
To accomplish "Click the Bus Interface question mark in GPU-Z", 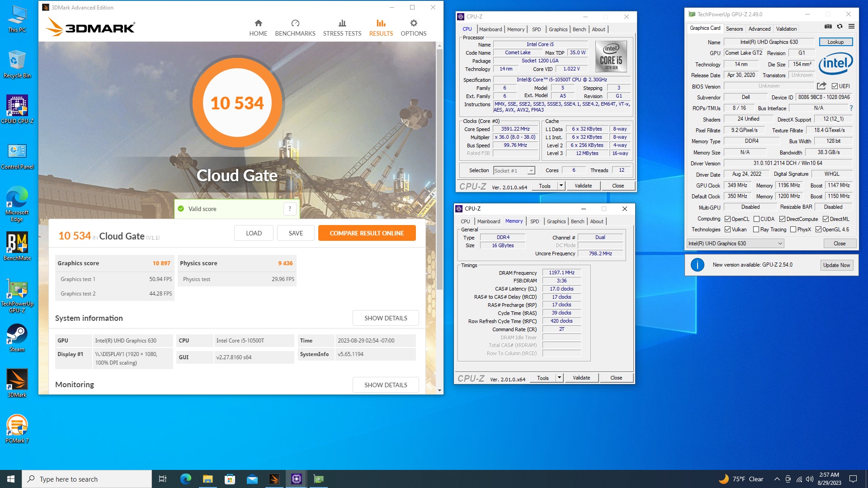I will coord(851,108).
